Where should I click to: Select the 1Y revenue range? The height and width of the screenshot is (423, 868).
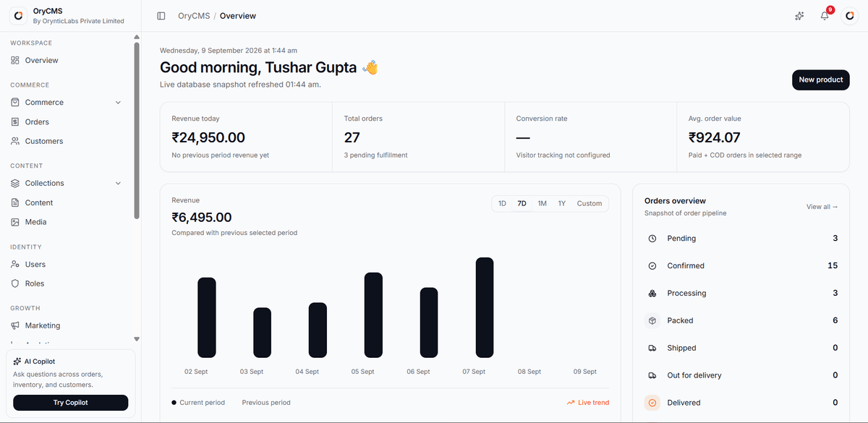561,204
